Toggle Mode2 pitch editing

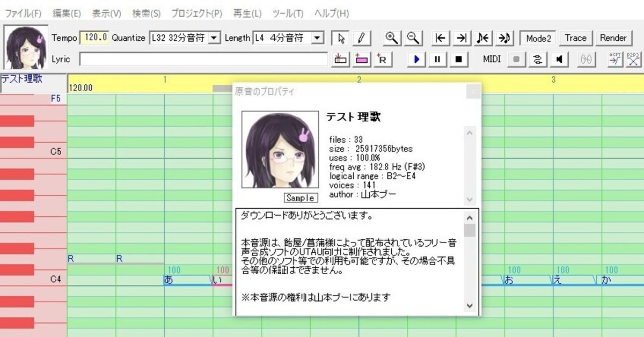[x=537, y=38]
